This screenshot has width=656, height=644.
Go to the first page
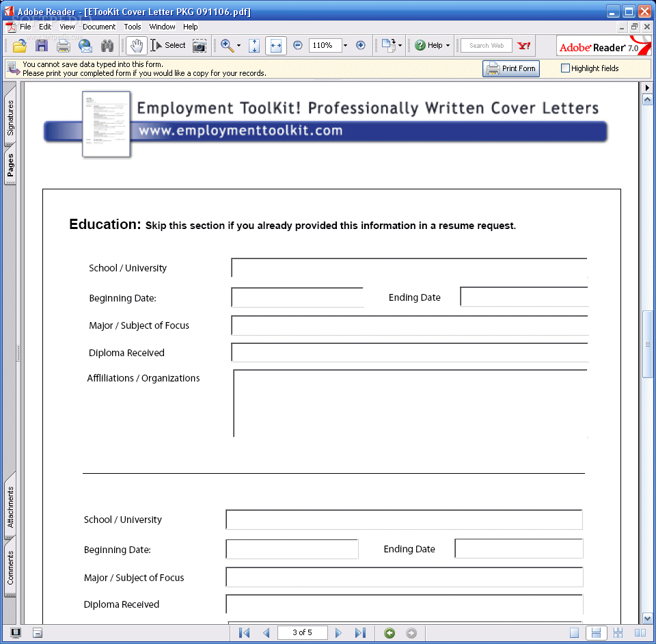tap(245, 632)
